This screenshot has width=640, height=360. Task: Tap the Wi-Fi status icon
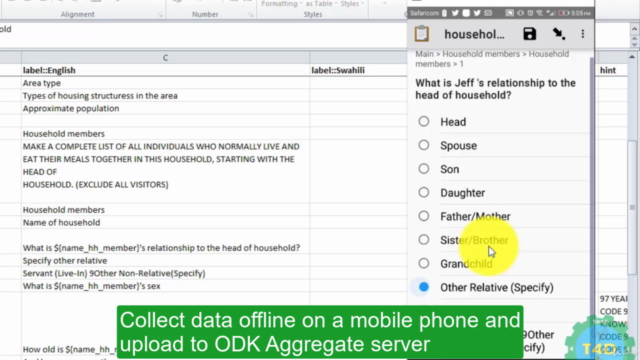pos(540,13)
